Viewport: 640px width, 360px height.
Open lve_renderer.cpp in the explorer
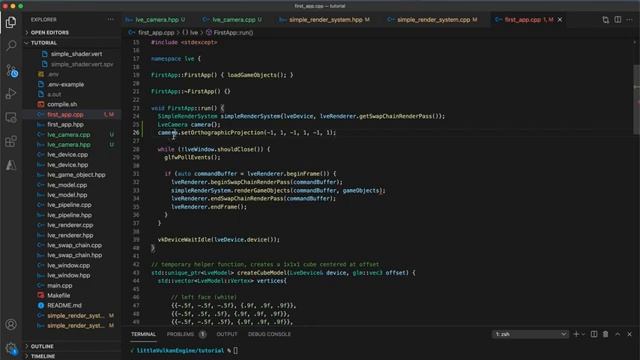pos(70,225)
